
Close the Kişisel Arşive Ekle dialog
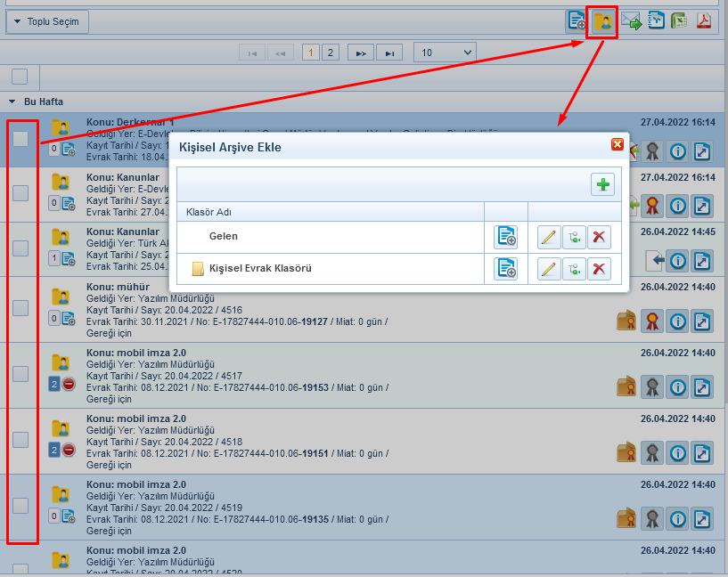tap(617, 144)
